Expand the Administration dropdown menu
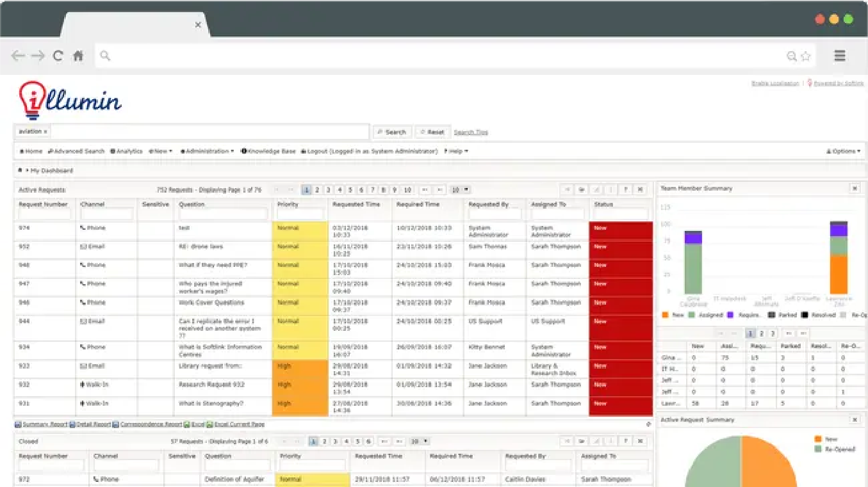 (x=207, y=151)
